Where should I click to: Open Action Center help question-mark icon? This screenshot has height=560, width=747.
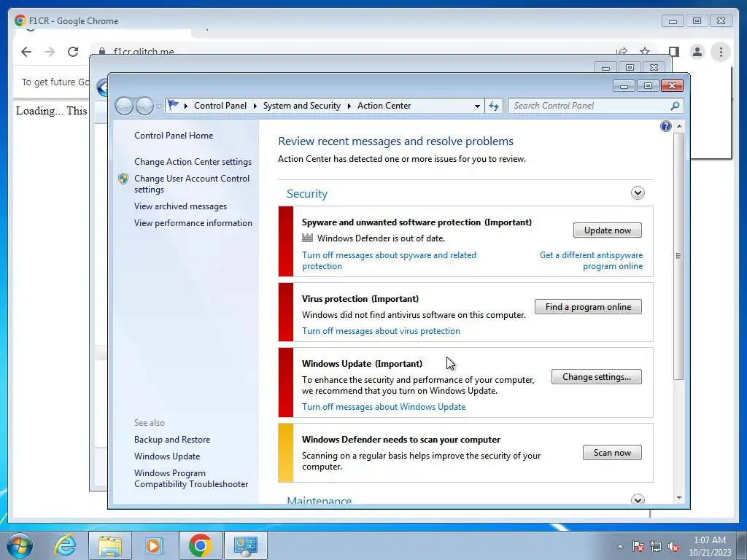[x=665, y=126]
